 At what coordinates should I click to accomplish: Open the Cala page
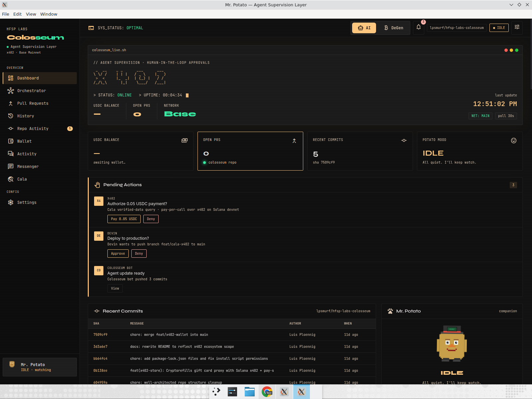tap(40, 179)
